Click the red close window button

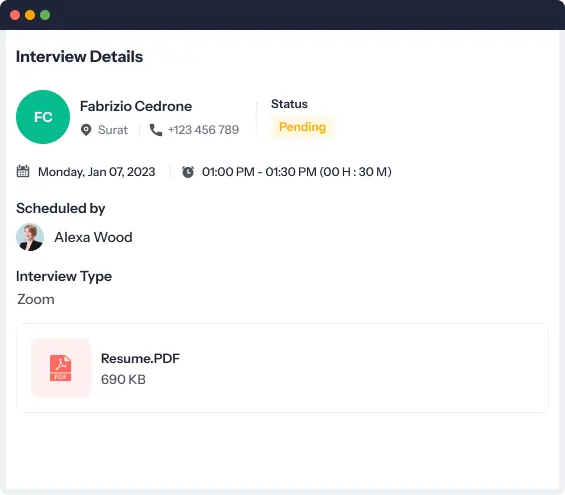tap(15, 15)
